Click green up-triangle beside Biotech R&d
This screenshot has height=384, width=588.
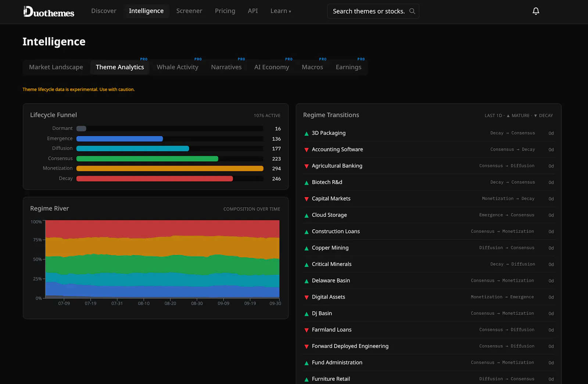point(306,183)
